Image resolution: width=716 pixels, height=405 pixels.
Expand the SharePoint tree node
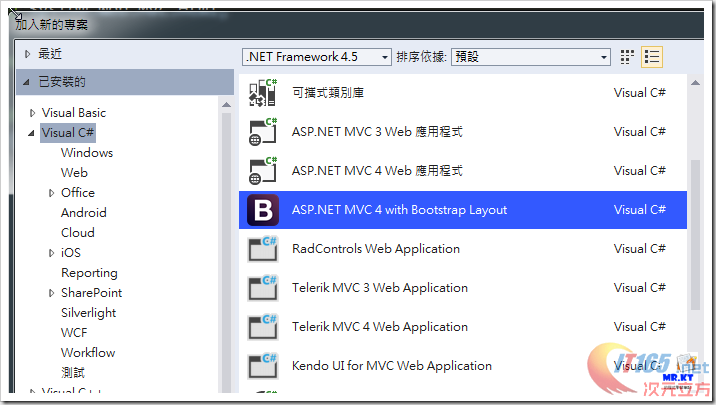tap(51, 293)
